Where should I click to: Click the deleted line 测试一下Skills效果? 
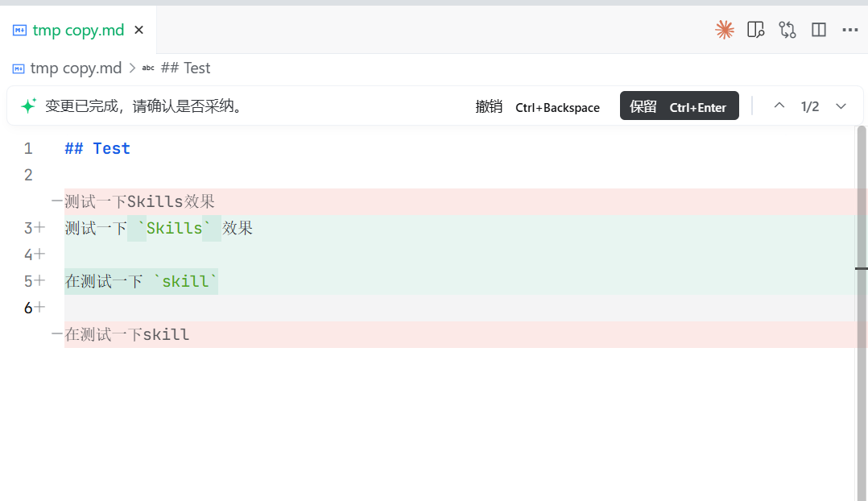tap(139, 201)
